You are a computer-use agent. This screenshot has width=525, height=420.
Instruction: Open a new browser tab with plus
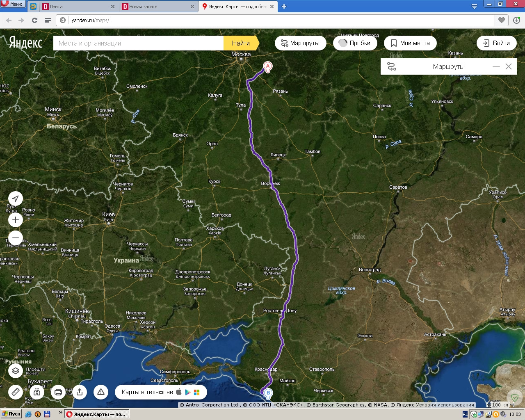point(284,6)
